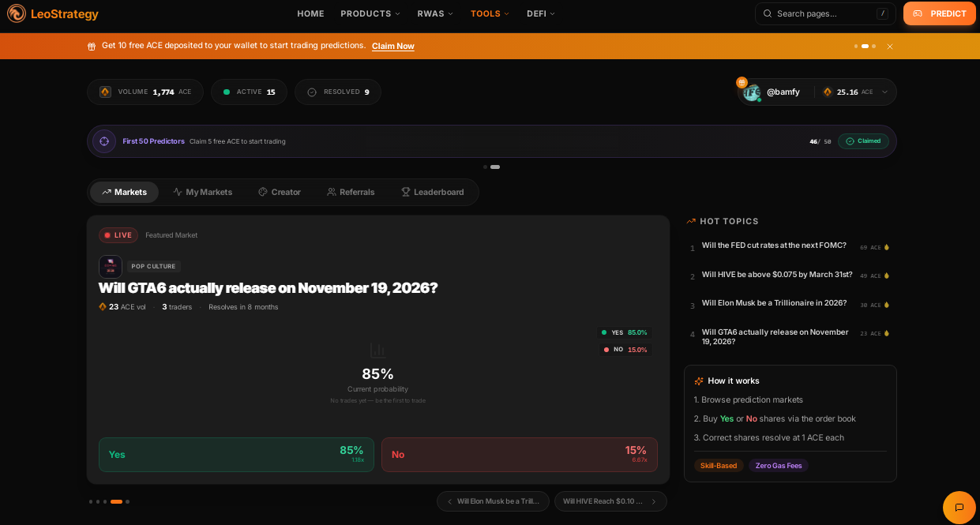Click the green Active status dot

coord(227,92)
